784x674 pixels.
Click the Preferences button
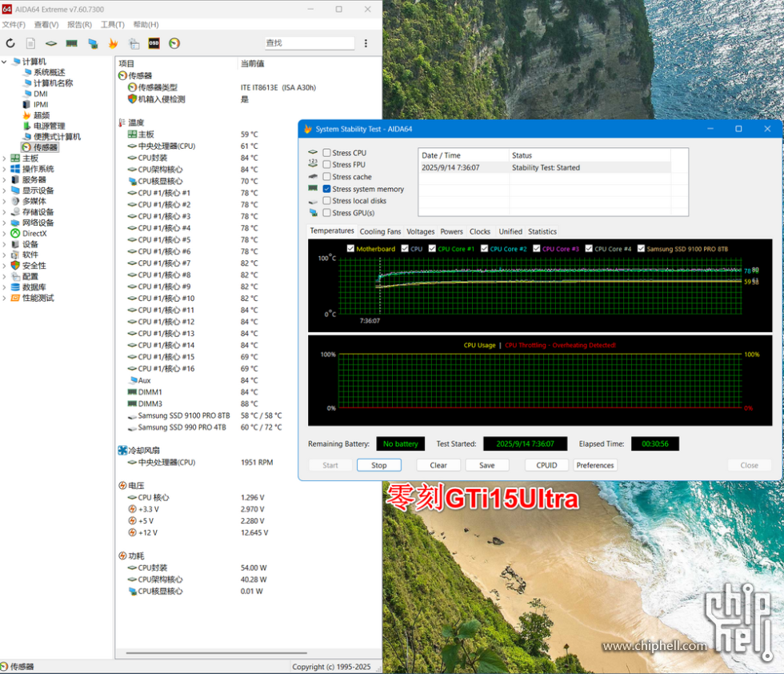point(595,465)
